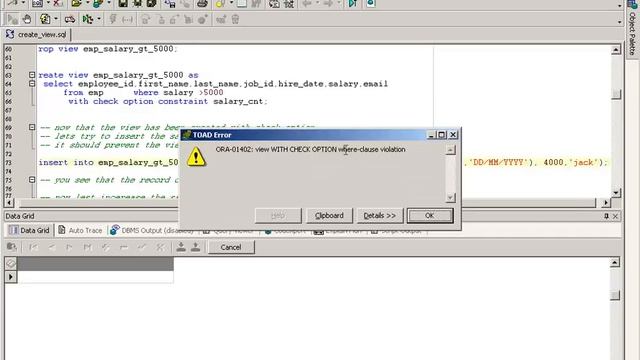640x360 pixels.
Task: Go to previous record in Data Grid navigator
Action: (x=52, y=247)
